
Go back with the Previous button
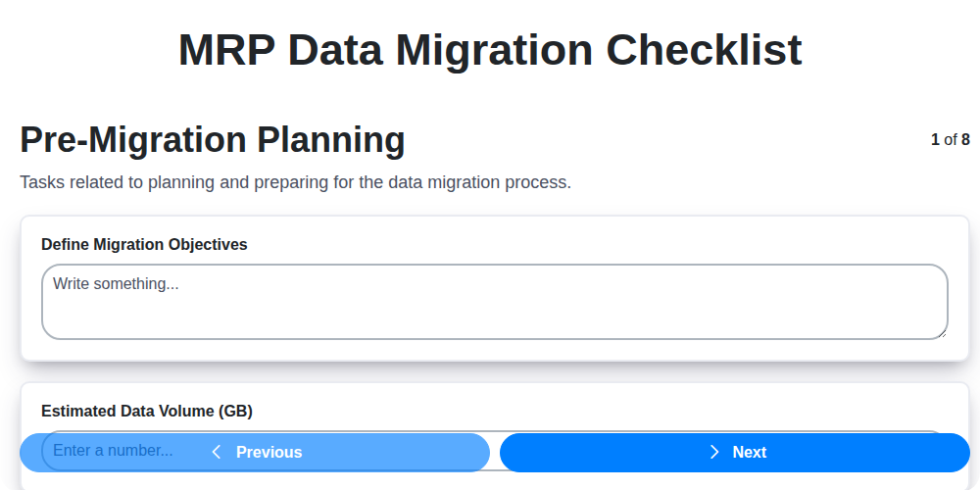(255, 452)
